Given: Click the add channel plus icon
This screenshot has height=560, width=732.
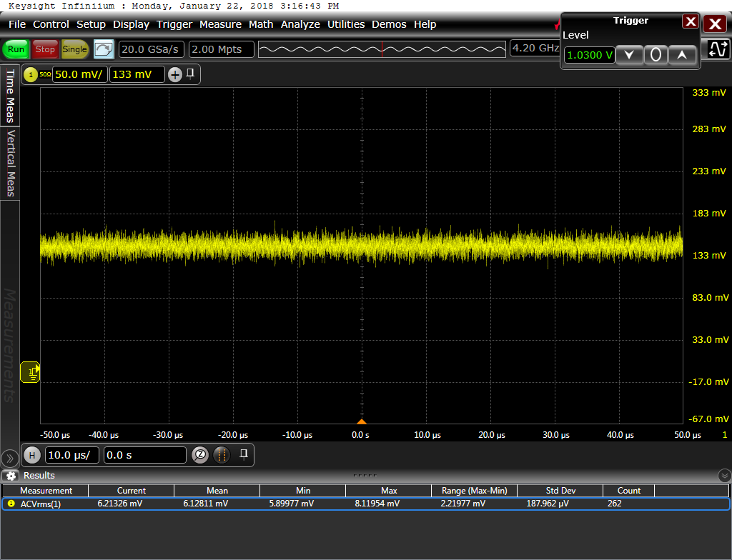Looking at the screenshot, I should [175, 74].
